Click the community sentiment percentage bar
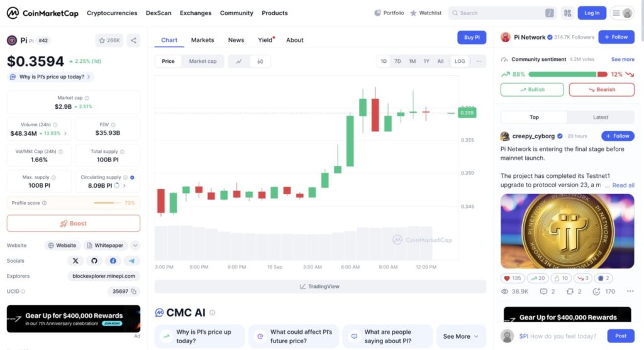 click(x=553, y=74)
